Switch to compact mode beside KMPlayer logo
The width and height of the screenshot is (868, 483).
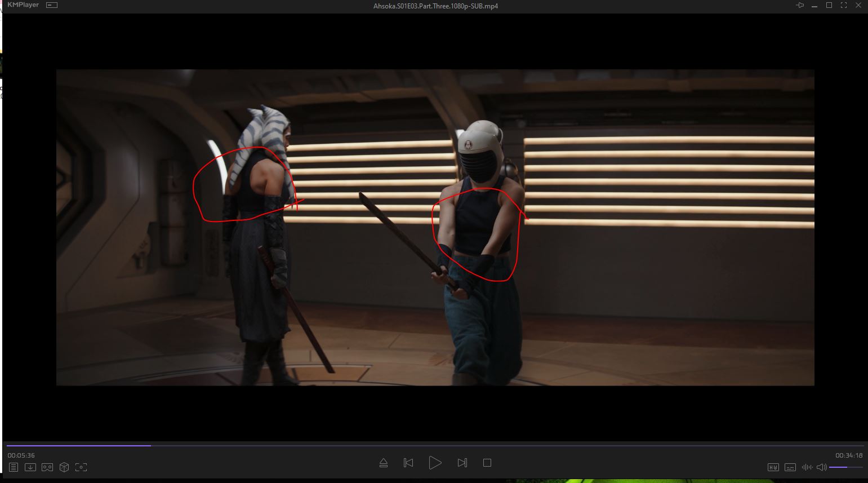coord(52,6)
